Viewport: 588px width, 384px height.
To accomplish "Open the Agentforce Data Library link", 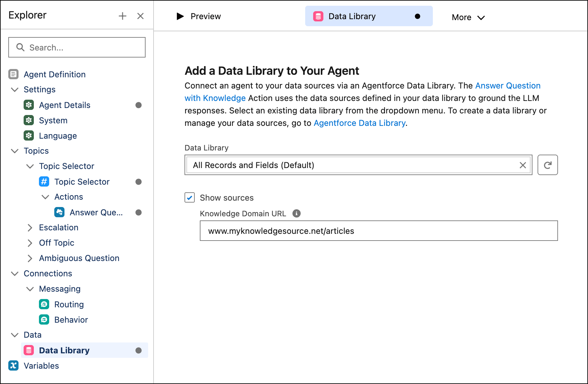I will pos(359,123).
